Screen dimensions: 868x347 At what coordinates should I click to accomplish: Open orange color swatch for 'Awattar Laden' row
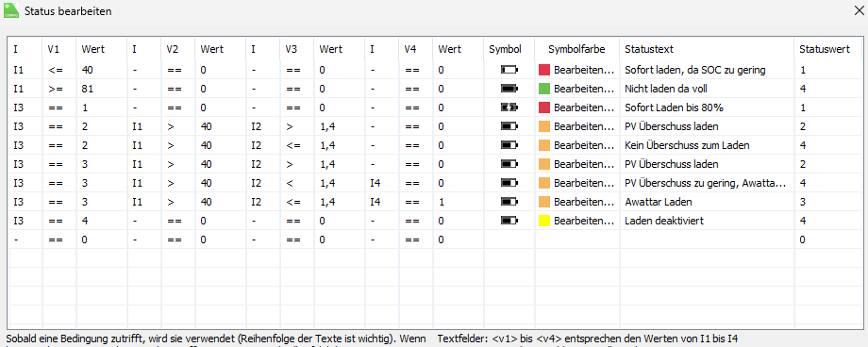[x=544, y=202]
